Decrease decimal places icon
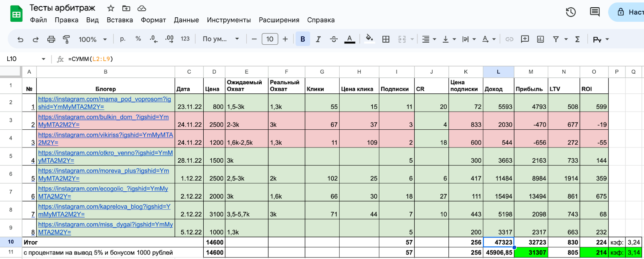 (x=154, y=39)
